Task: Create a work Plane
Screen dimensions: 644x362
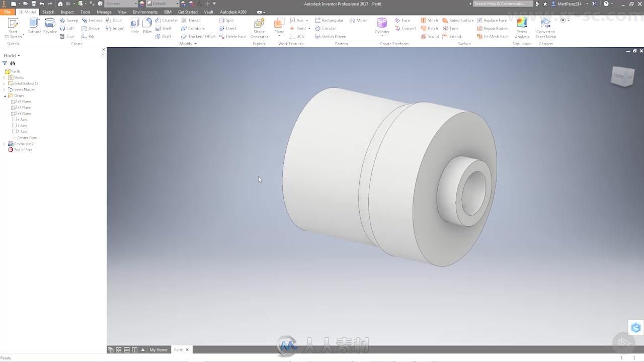Action: [x=279, y=26]
